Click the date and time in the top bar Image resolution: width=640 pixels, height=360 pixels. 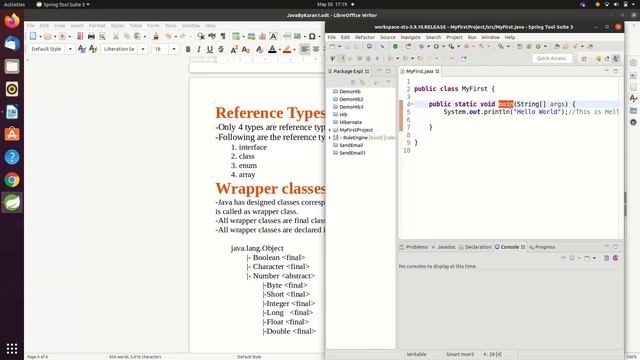[x=332, y=4]
